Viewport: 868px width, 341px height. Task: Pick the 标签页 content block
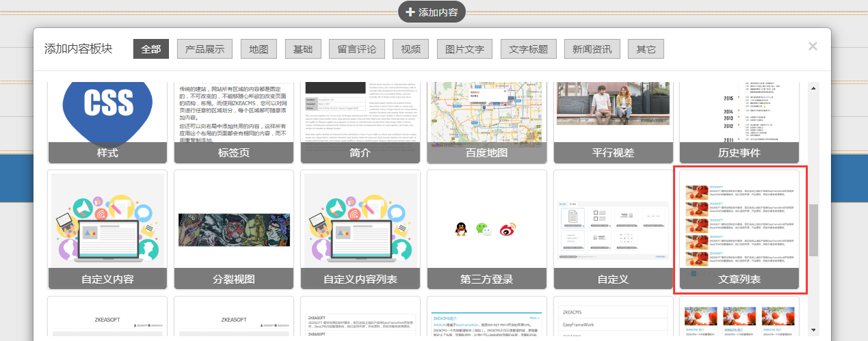(234, 122)
